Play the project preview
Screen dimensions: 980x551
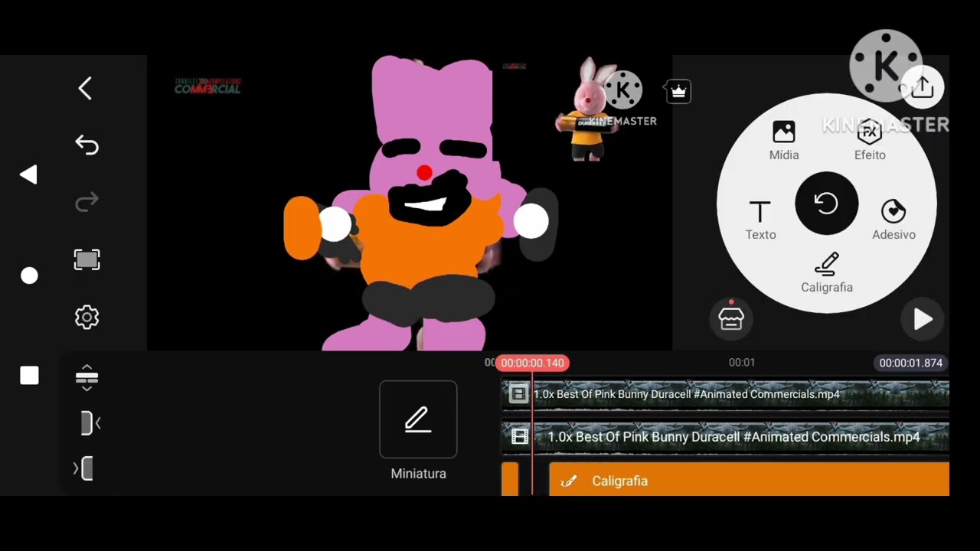pyautogui.click(x=923, y=319)
